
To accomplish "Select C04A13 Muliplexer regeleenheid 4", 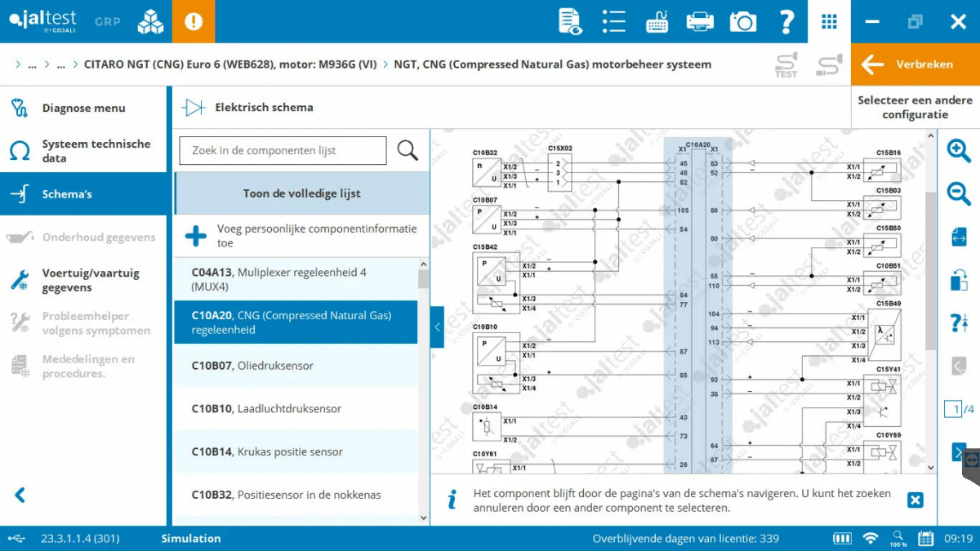I will [296, 279].
